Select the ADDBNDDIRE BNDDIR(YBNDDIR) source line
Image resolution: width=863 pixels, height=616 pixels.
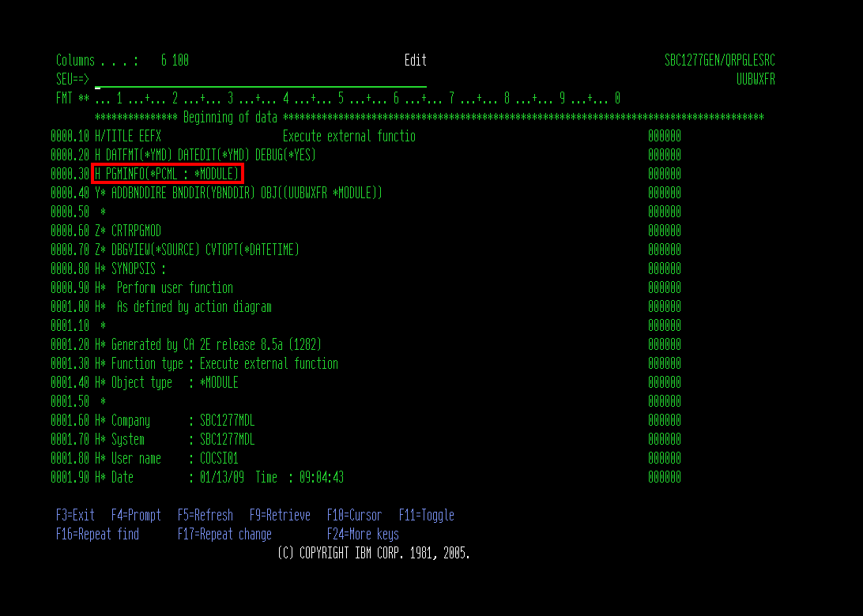pyautogui.click(x=238, y=193)
